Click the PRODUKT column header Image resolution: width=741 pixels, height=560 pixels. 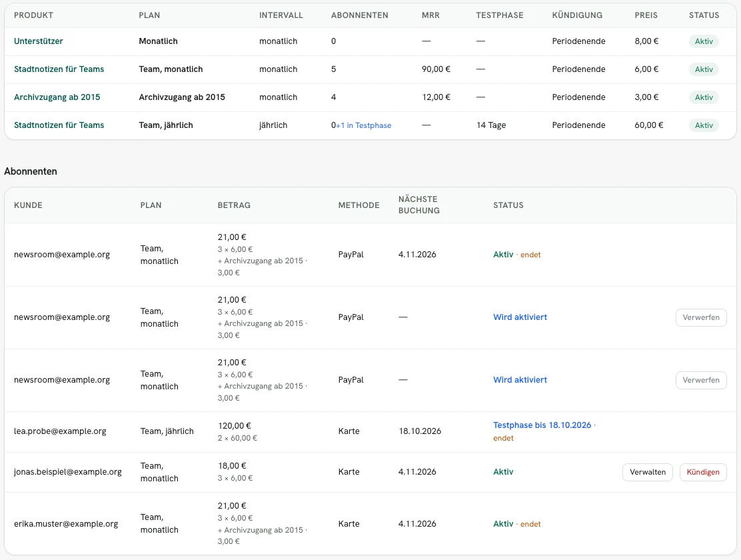tap(33, 15)
